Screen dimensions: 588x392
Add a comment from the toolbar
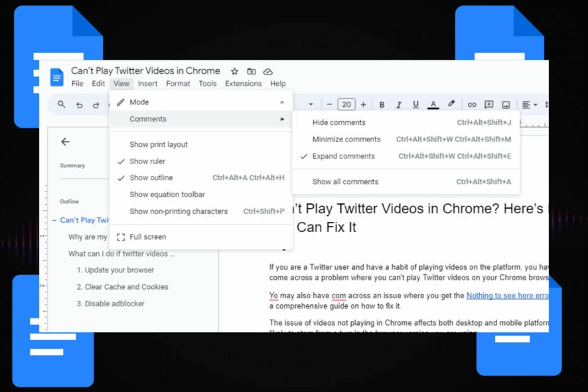tap(488, 105)
